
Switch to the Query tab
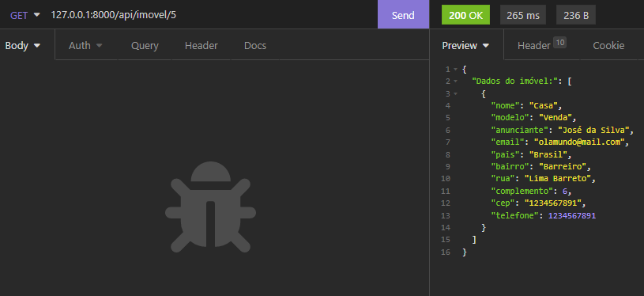point(145,46)
